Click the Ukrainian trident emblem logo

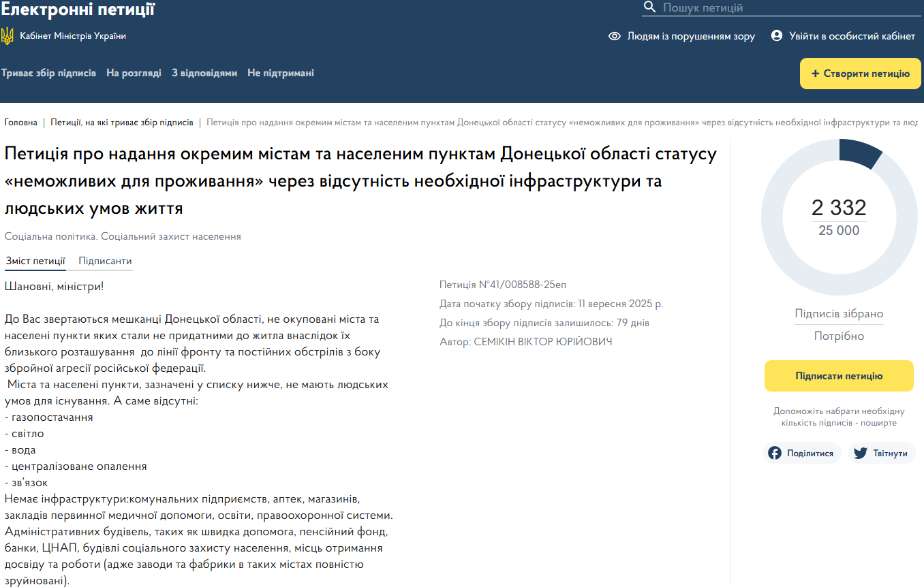pos(7,36)
